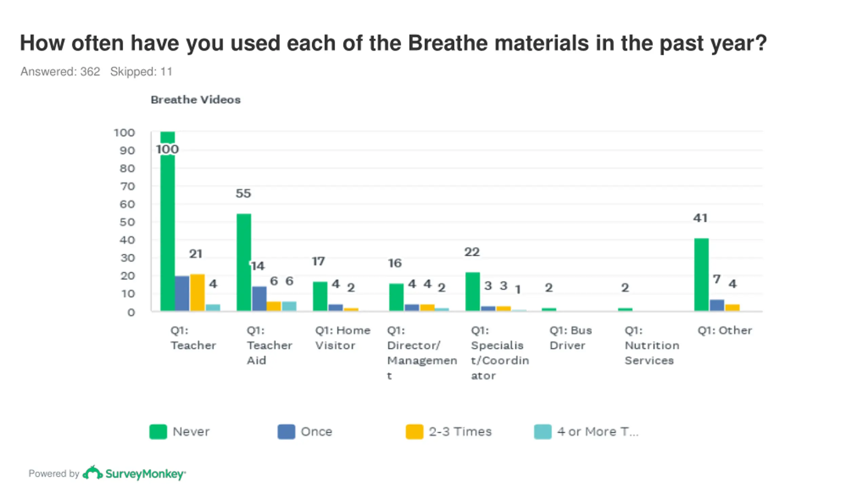
Task: Click the teal 4 or More legend swatch
Action: pos(542,431)
